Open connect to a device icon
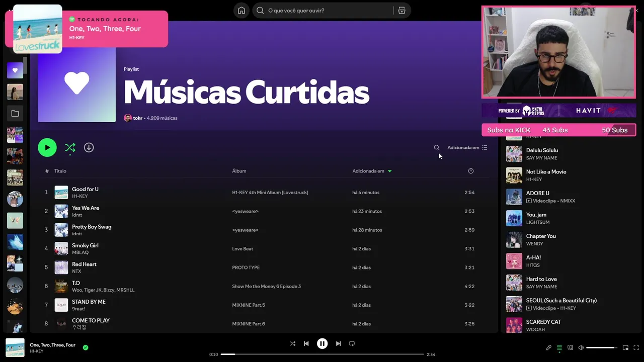This screenshot has height=362, width=644. 570,347
